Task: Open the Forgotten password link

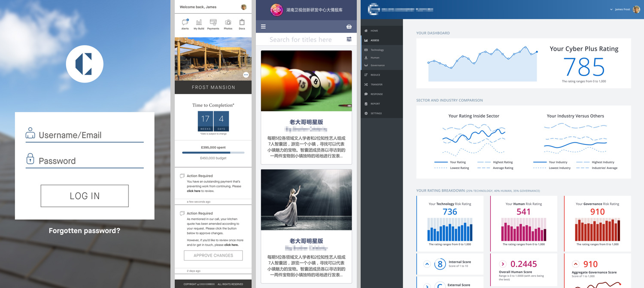Action: tap(84, 231)
